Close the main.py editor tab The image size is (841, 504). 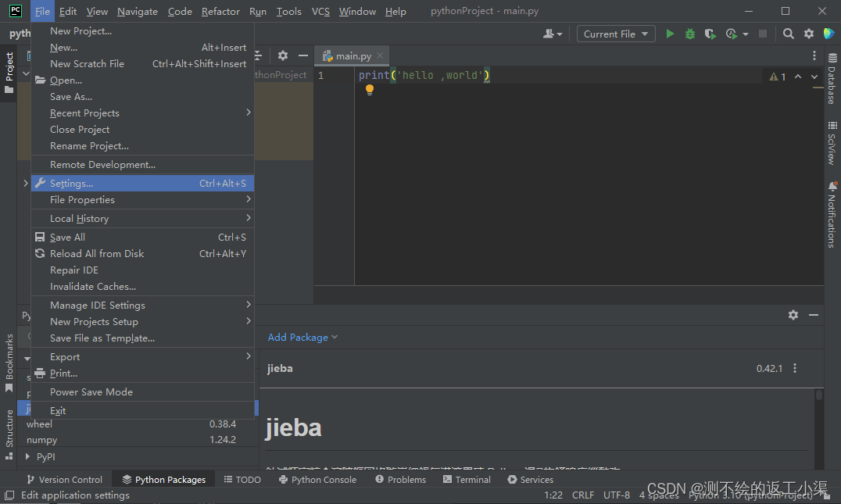[x=380, y=55]
